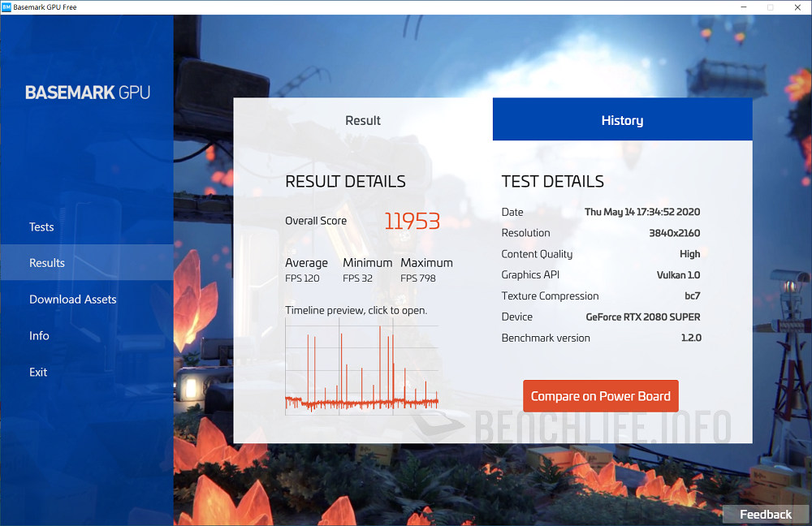Open the timeline preview chart
The width and height of the screenshot is (812, 526).
click(361, 365)
